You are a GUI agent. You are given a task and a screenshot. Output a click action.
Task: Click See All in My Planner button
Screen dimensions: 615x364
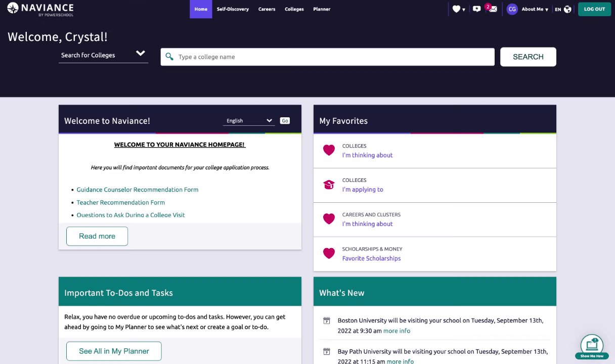point(114,351)
